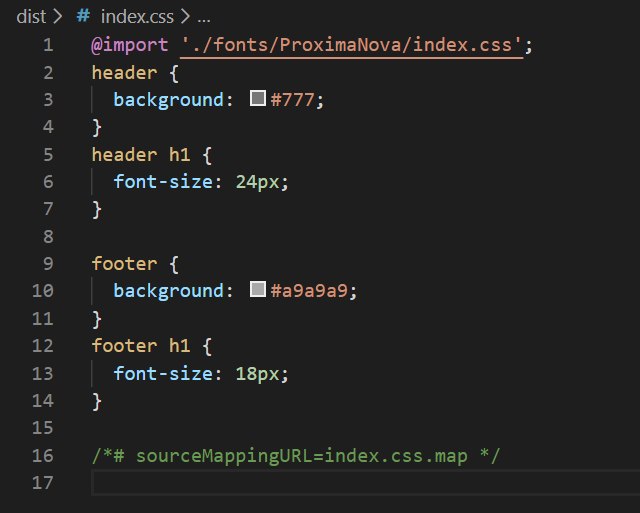Click the 'background' property on line 10
The height and width of the screenshot is (513, 640).
pyautogui.click(x=169, y=291)
